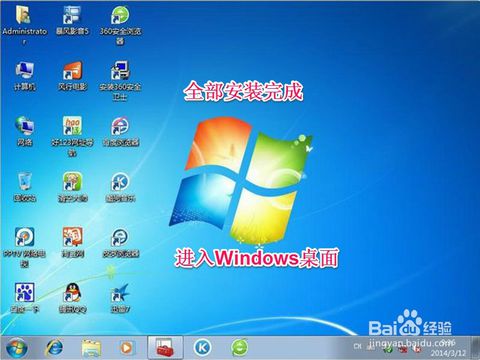The width and height of the screenshot is (480, 360).
Task: Click the taskbar date 2014/3/12
Action: (x=448, y=353)
